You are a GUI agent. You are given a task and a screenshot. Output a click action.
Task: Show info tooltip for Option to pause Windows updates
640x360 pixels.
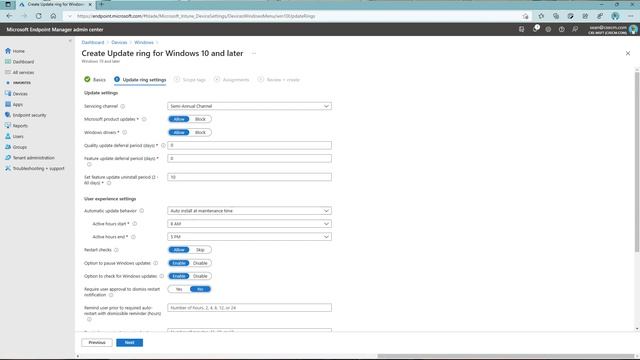(155, 263)
